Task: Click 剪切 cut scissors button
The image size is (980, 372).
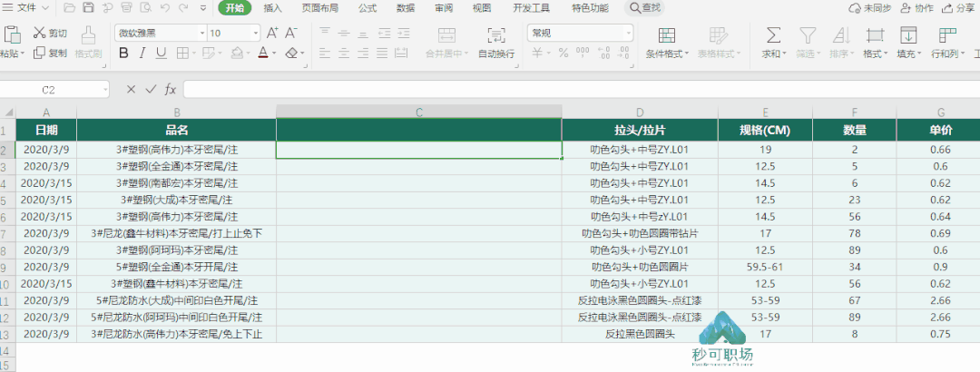Action: coord(50,33)
